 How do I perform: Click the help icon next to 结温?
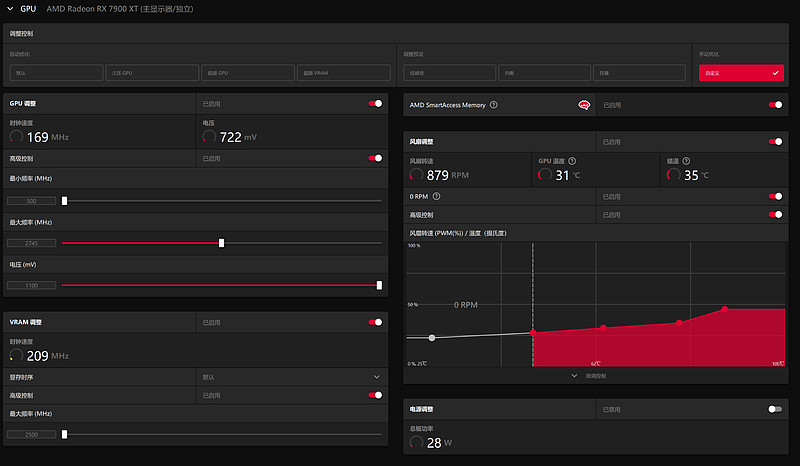[688, 160]
